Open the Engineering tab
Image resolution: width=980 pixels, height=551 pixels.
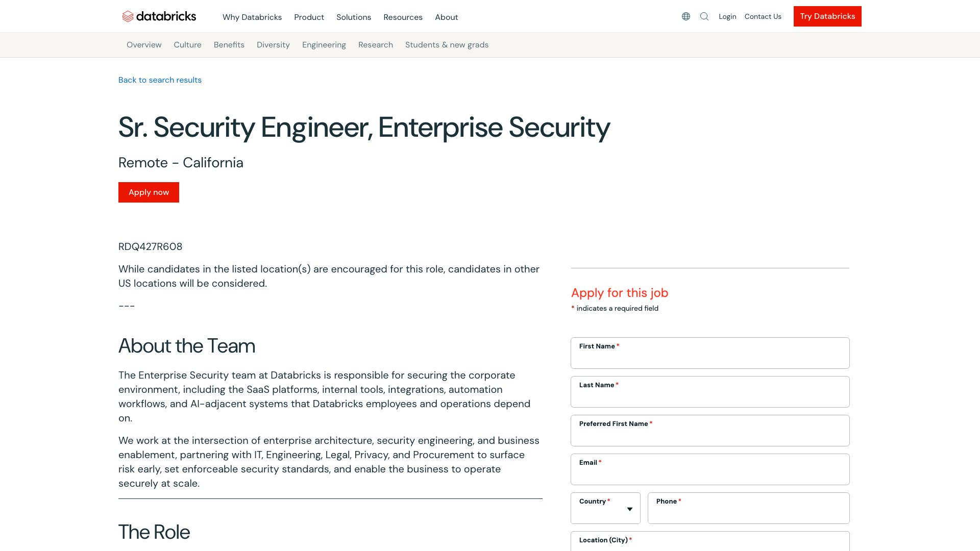point(324,45)
